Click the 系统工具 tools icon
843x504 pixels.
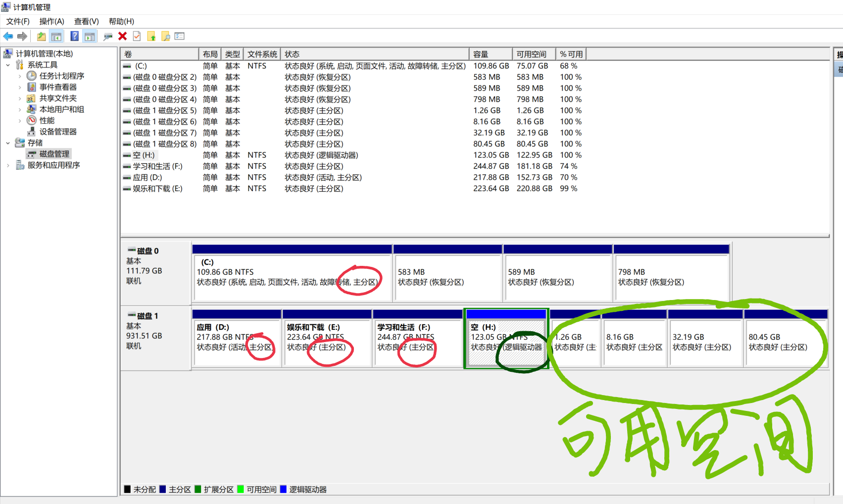point(20,65)
